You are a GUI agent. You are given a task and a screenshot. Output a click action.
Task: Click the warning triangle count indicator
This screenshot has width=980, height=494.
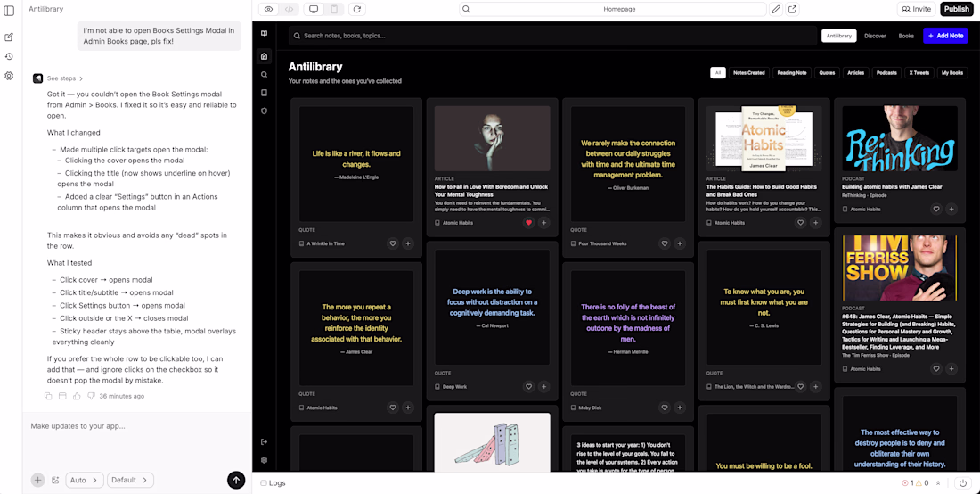[x=922, y=482]
